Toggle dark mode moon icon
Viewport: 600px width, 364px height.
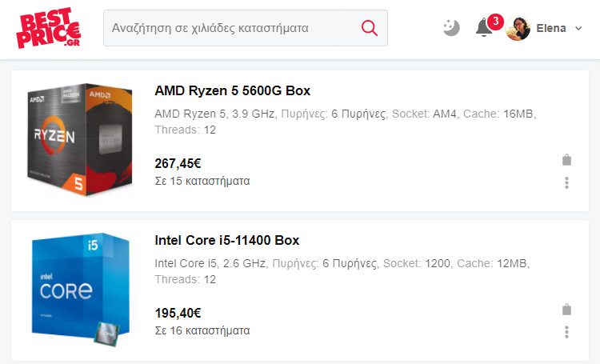(x=451, y=28)
